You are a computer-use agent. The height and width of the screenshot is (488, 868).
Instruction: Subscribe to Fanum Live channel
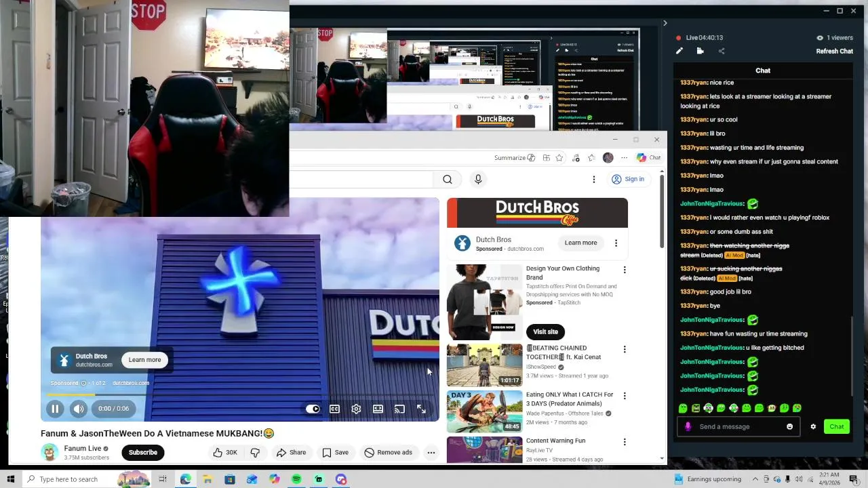point(143,452)
